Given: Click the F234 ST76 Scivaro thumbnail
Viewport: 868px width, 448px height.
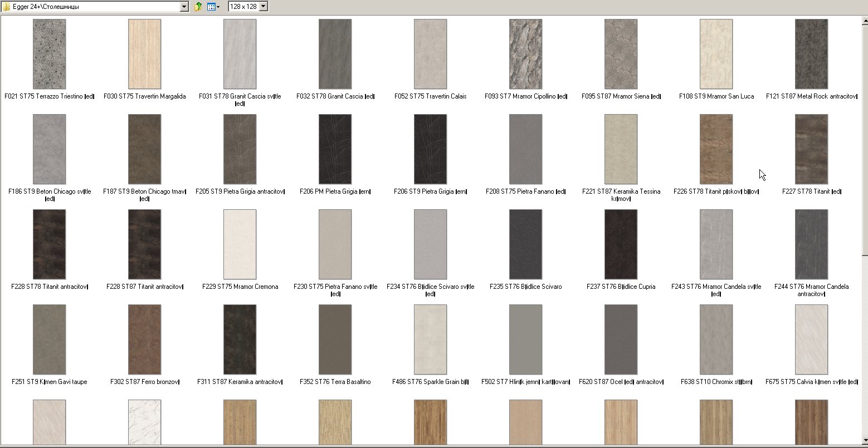Looking at the screenshot, I should pyautogui.click(x=430, y=244).
